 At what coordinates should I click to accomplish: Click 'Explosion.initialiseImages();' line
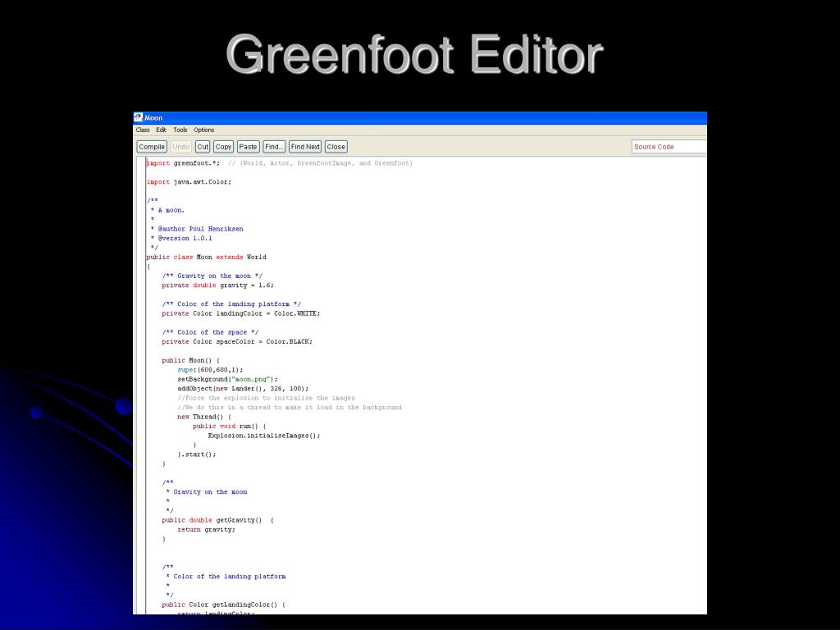point(264,436)
